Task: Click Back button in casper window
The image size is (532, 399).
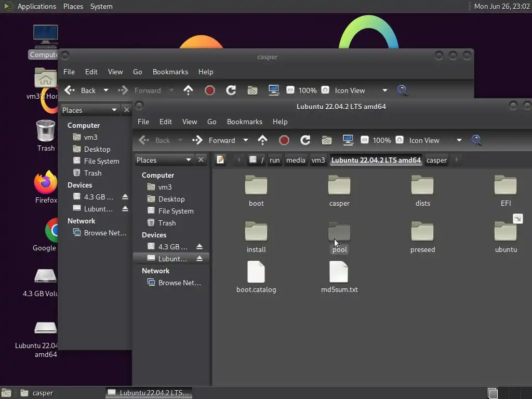Action: pos(81,90)
